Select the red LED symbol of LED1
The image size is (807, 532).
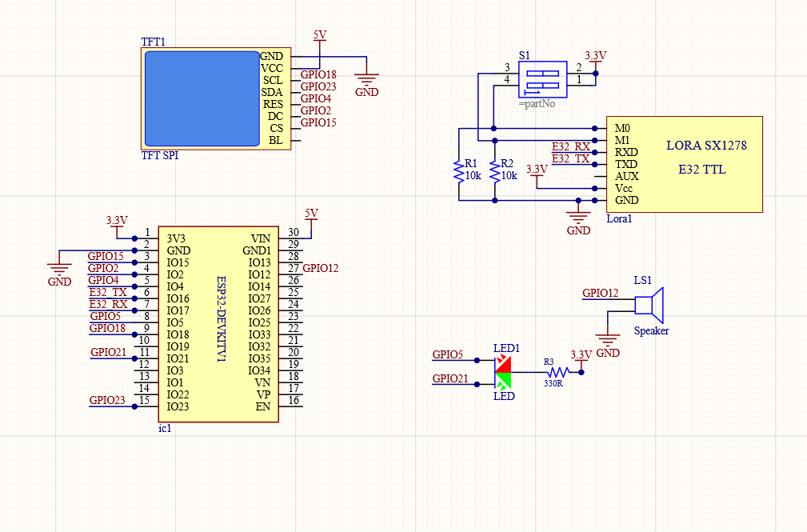[503, 365]
